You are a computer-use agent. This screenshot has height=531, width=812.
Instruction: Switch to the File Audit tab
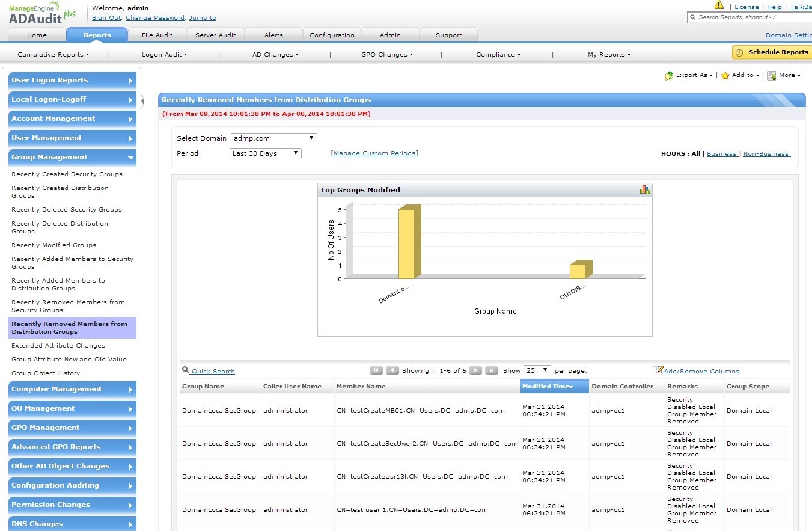(x=157, y=35)
